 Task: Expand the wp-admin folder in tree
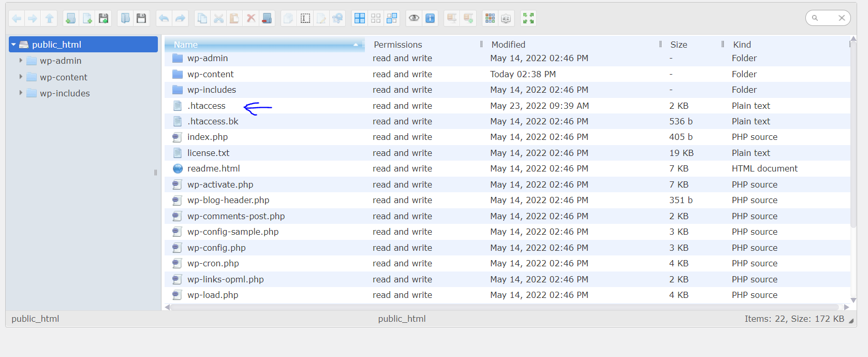(x=21, y=61)
